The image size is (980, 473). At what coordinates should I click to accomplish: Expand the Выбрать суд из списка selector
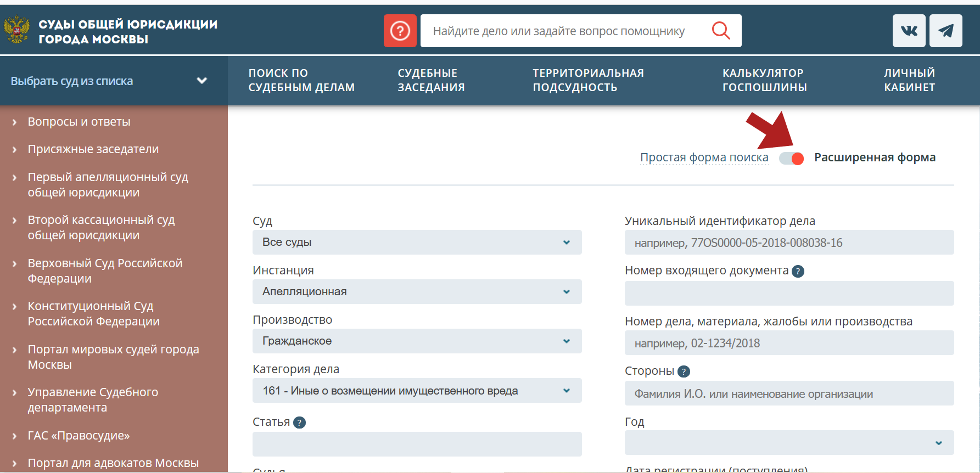(x=110, y=81)
